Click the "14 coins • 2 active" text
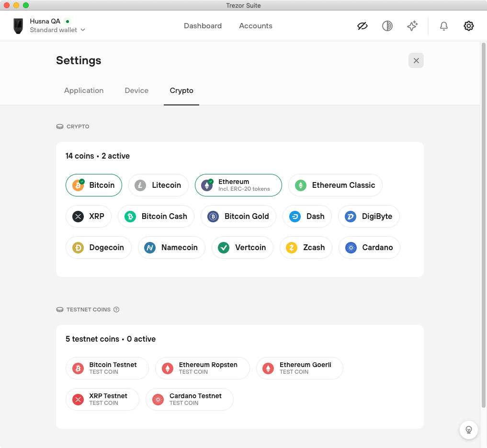 [x=98, y=156]
